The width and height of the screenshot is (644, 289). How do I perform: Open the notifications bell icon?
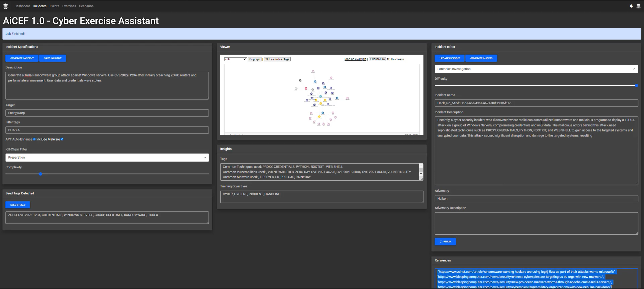631,6
